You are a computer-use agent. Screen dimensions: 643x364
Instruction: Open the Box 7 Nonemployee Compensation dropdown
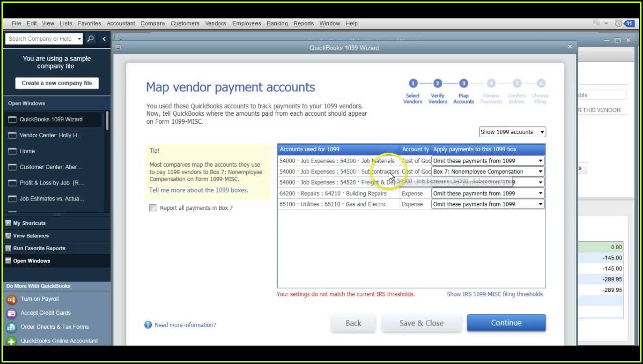pos(540,172)
